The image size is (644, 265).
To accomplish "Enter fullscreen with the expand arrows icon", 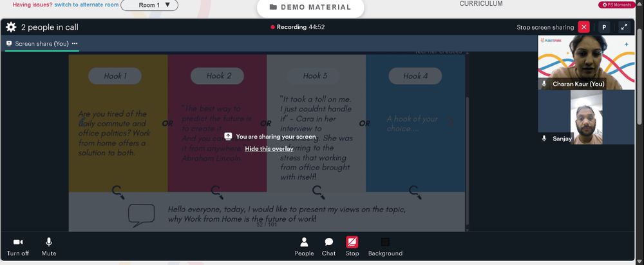I will point(623,27).
